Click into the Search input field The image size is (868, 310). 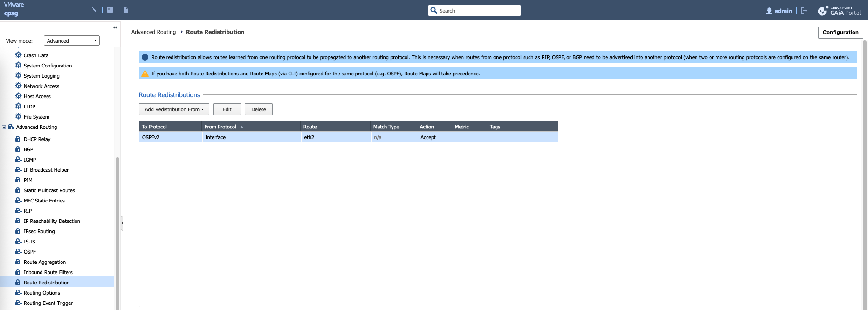pyautogui.click(x=478, y=11)
